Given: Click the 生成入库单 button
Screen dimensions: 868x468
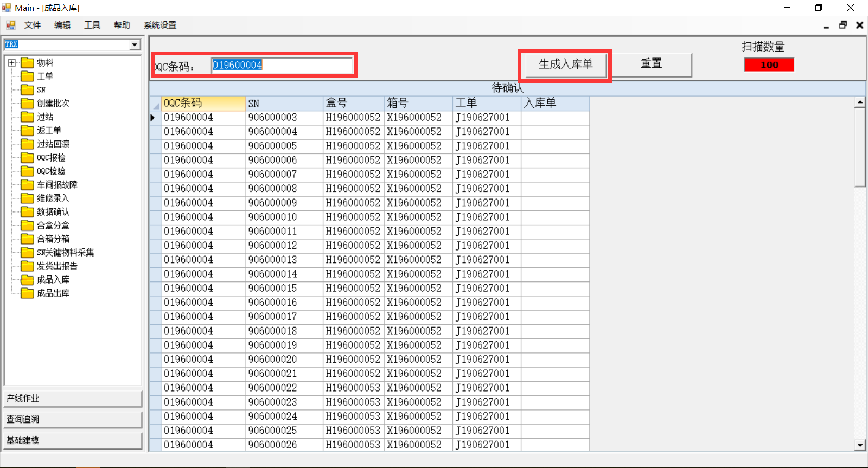Looking at the screenshot, I should 565,65.
